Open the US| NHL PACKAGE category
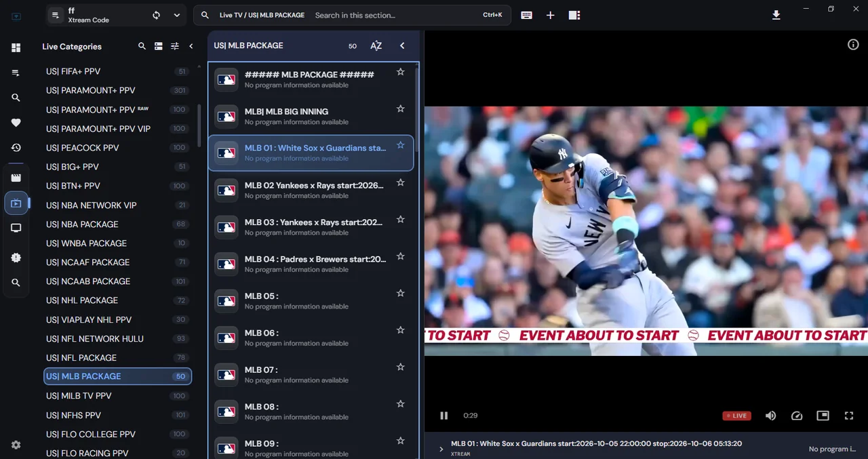868x459 pixels. click(117, 300)
